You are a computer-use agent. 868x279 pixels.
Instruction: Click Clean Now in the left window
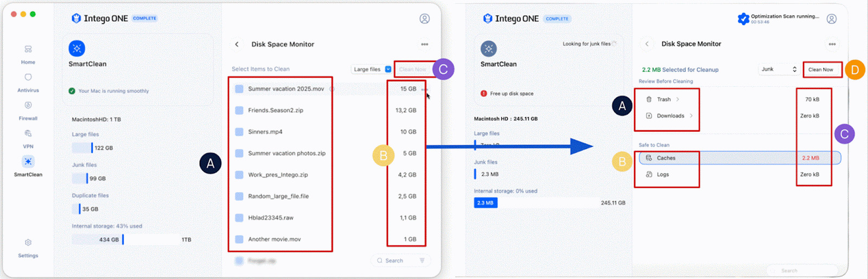[x=413, y=69]
